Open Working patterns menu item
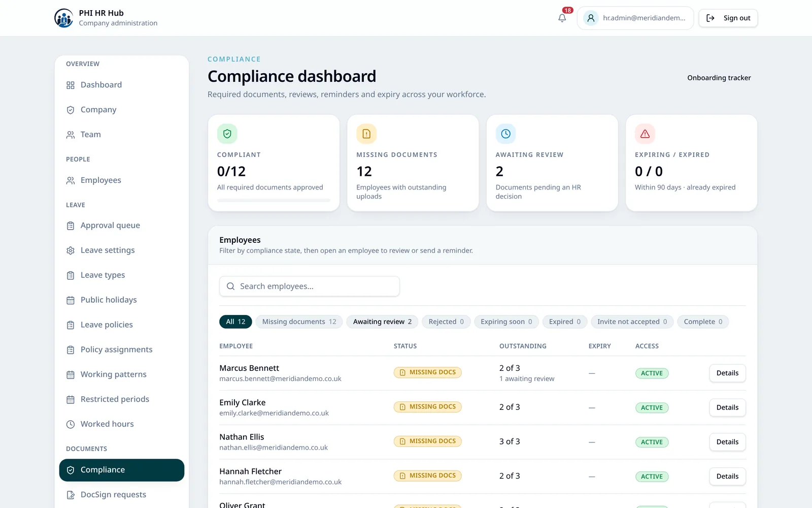The height and width of the screenshot is (508, 812). pos(122,375)
